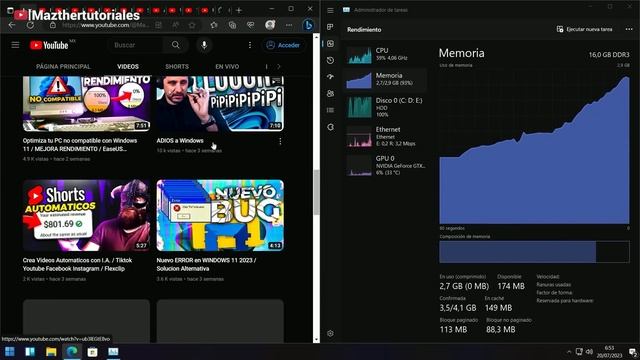The height and width of the screenshot is (360, 640).
Task: Select Ethernet performance item
Action: (x=386, y=136)
